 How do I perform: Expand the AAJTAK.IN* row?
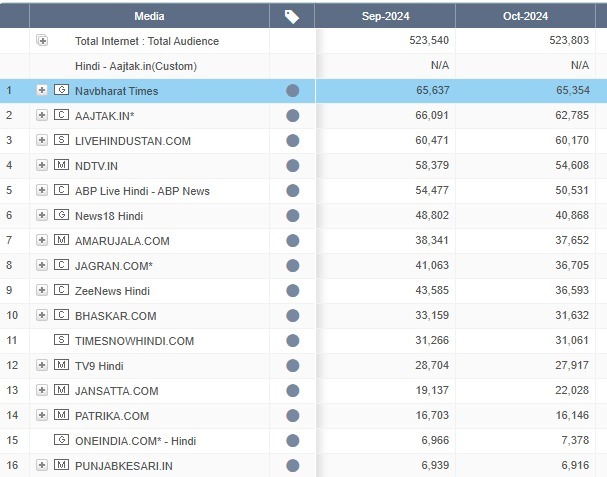coord(42,115)
